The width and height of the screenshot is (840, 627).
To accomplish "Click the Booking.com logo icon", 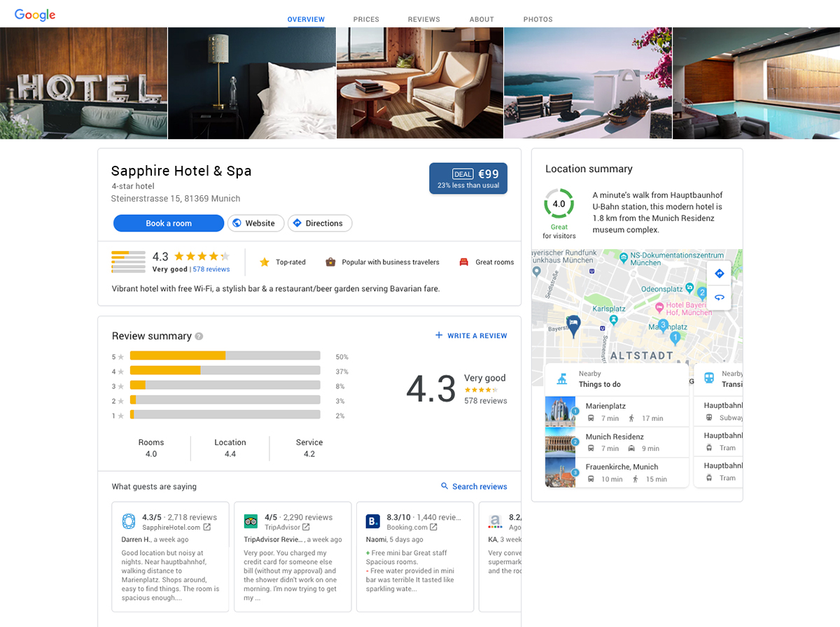I will point(373,521).
